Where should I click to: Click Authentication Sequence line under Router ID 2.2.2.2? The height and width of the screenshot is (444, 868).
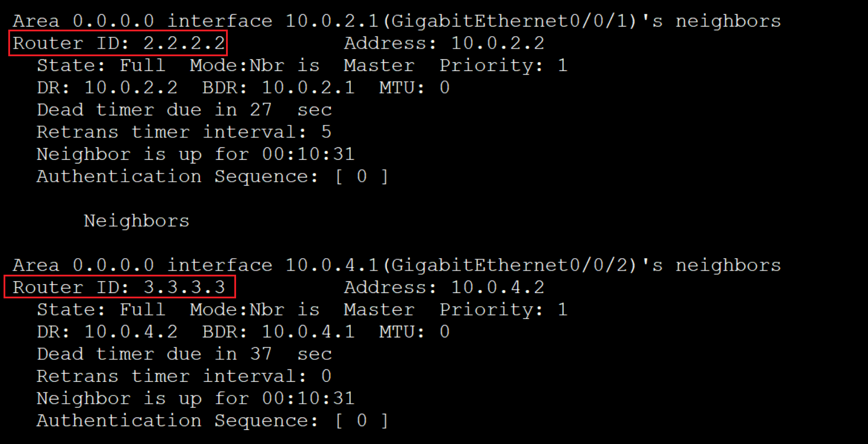(x=212, y=177)
